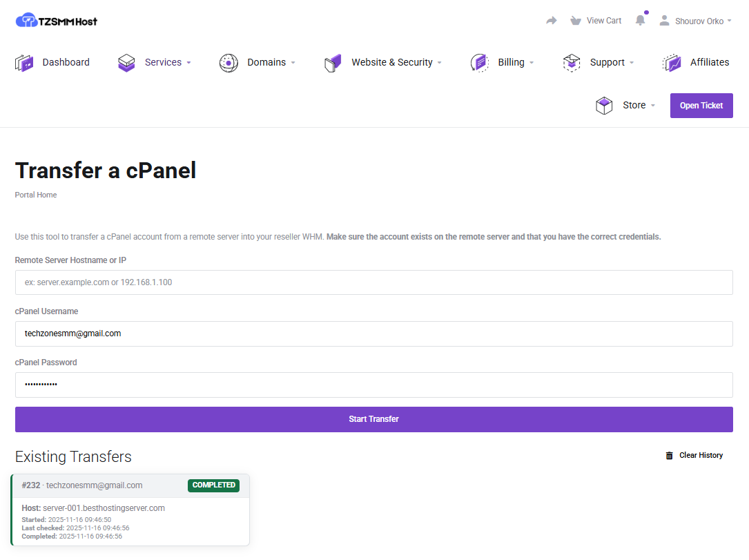Click the user profile icon near Shourov Orko
This screenshot has height=560, width=749.
coord(663,20)
